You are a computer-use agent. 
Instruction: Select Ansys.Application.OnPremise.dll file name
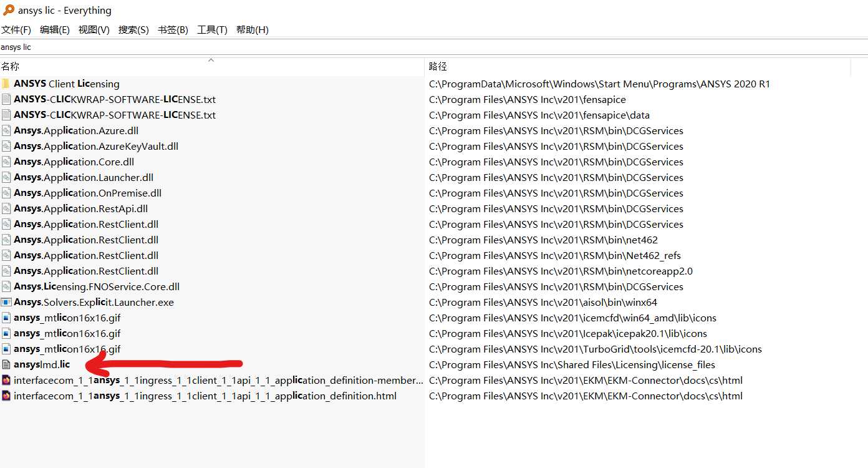88,193
